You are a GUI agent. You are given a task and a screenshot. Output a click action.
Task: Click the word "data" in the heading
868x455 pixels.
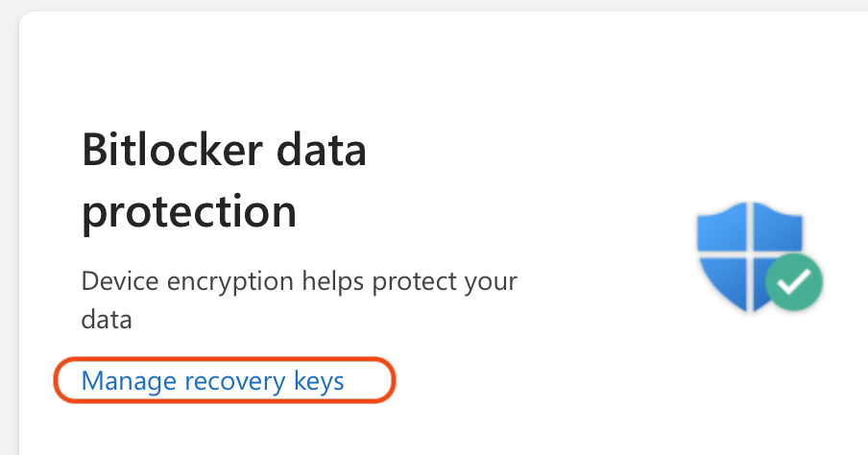tap(322, 151)
